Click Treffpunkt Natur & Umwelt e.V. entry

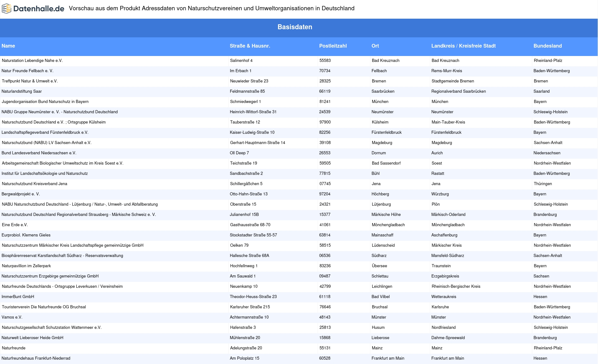(30, 81)
